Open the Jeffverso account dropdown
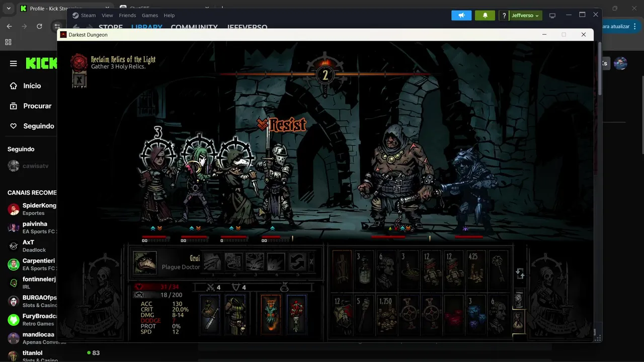 pyautogui.click(x=525, y=16)
